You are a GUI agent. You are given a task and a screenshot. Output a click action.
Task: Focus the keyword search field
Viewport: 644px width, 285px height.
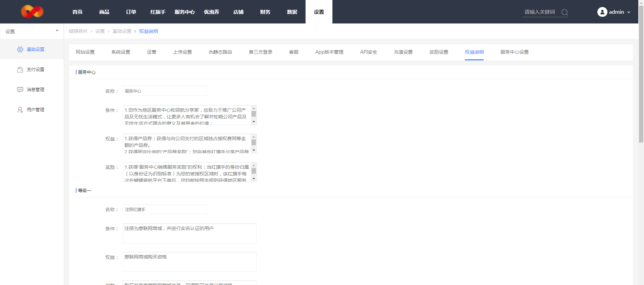pyautogui.click(x=541, y=12)
